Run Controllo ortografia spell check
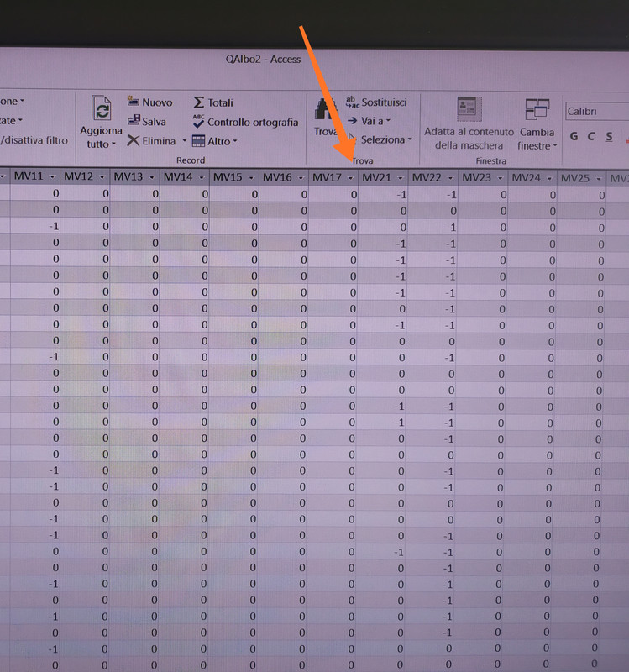629x672 pixels. (245, 122)
